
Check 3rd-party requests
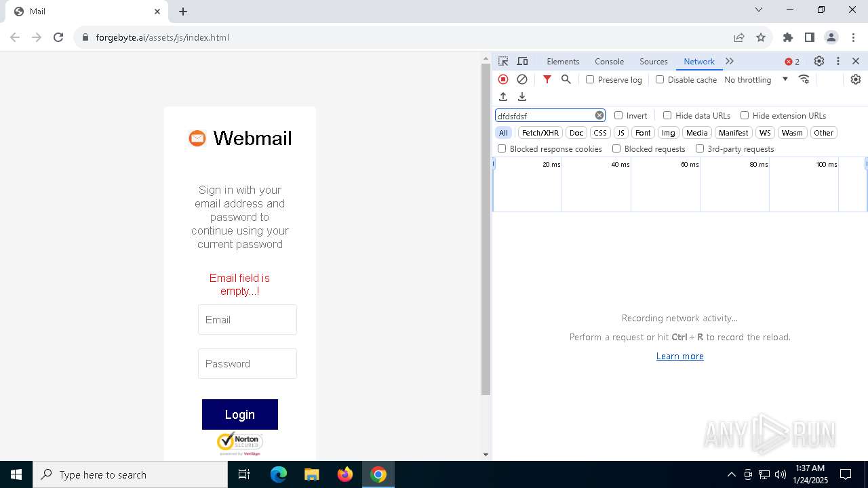(700, 148)
